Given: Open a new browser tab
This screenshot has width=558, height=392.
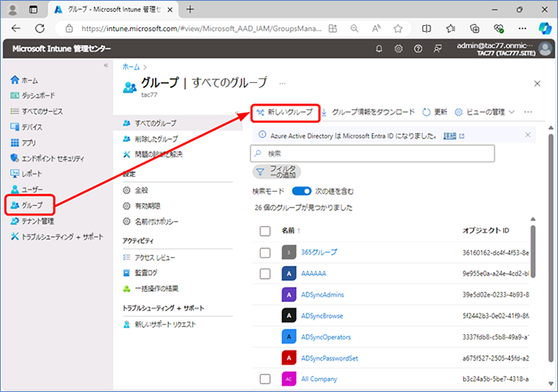Looking at the screenshot, I should 190,9.
